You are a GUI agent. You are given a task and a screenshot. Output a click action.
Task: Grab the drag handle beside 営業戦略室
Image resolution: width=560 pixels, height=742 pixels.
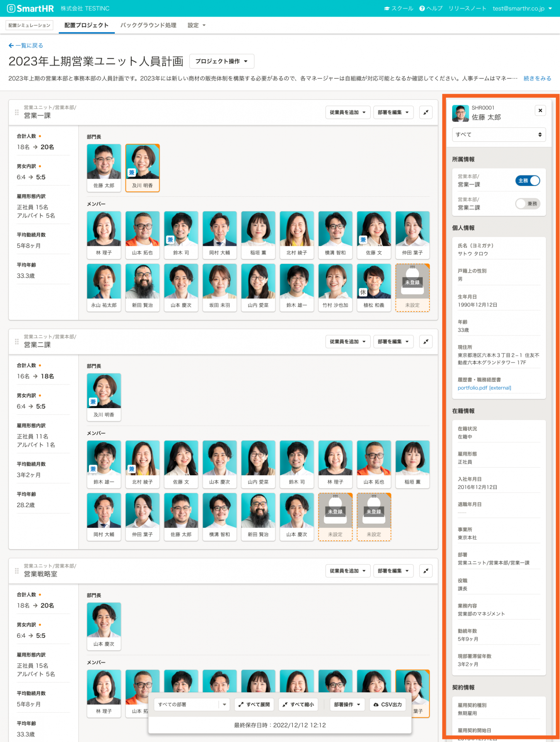click(x=17, y=571)
